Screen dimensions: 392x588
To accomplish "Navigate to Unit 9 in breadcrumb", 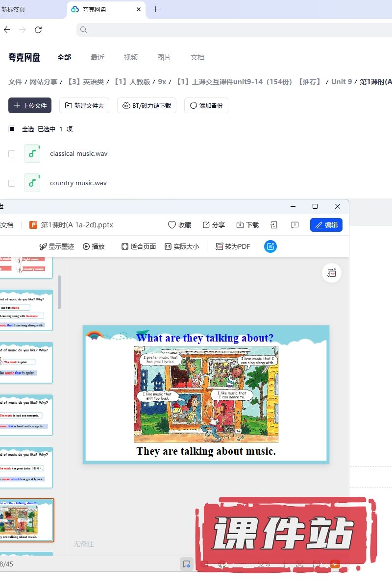I will [x=342, y=82].
